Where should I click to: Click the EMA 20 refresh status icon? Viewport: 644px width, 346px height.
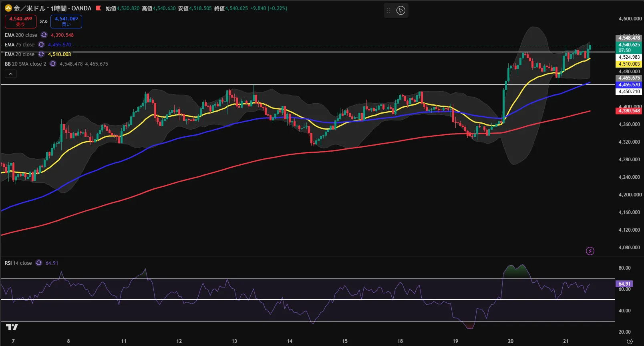pyautogui.click(x=41, y=54)
